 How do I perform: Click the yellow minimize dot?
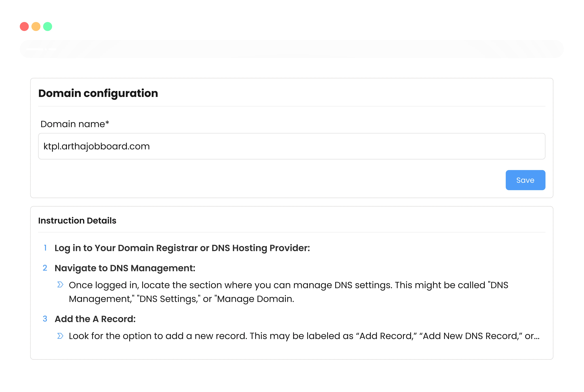tap(36, 26)
